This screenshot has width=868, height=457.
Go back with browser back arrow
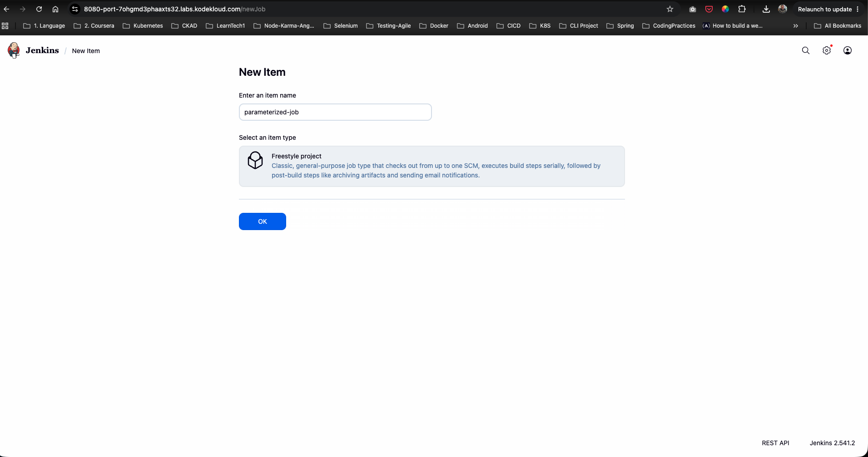[x=6, y=9]
